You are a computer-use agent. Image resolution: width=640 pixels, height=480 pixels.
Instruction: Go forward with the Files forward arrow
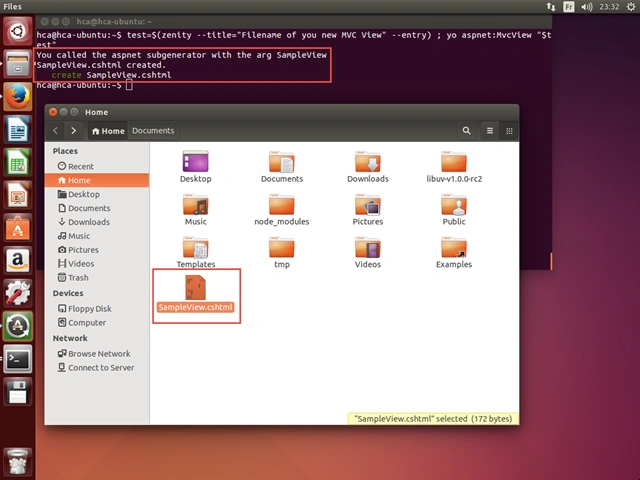click(x=73, y=131)
